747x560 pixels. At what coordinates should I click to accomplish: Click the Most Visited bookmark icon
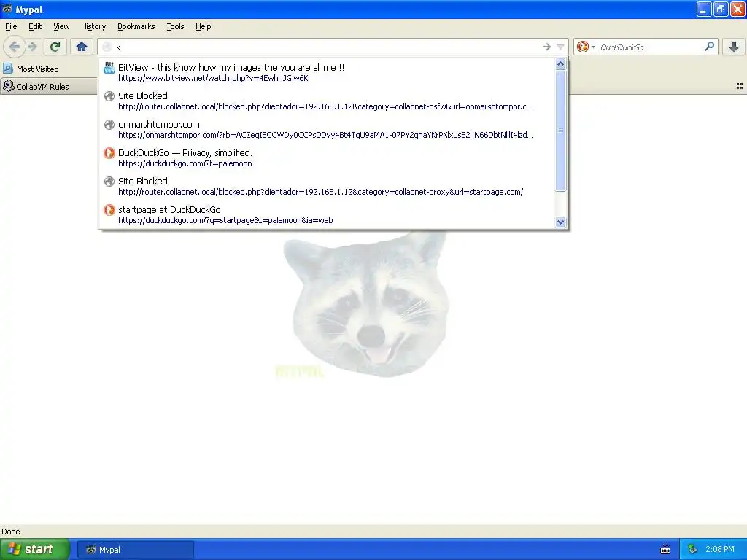click(x=7, y=69)
